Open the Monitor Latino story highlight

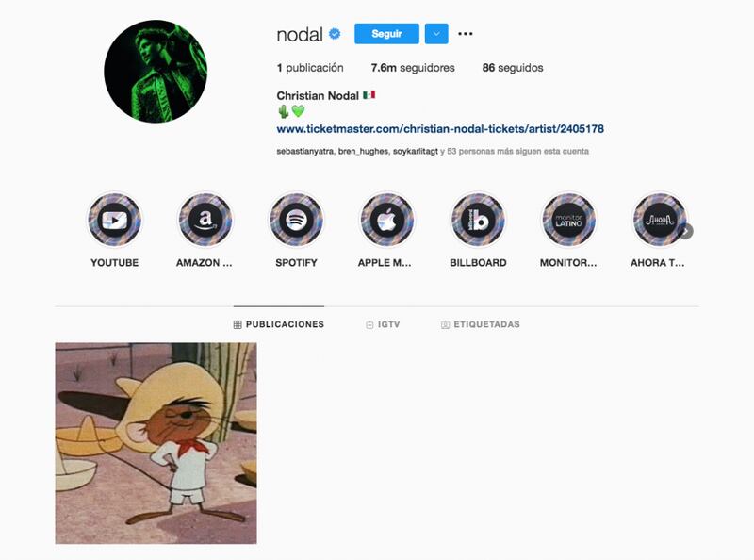[569, 221]
